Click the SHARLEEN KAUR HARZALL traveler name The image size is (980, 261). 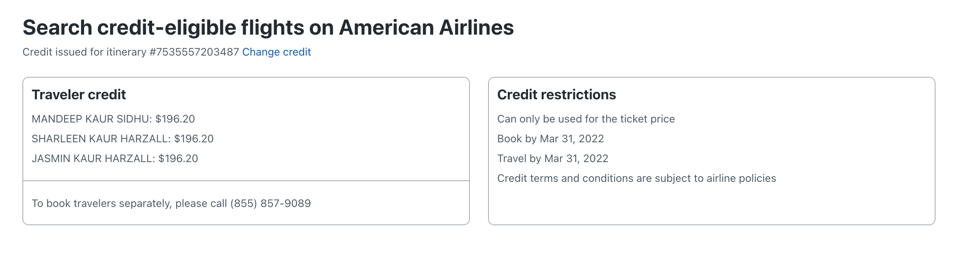tap(101, 139)
